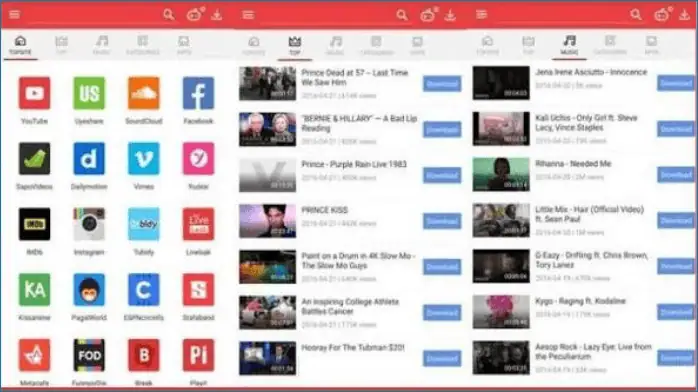
Task: Switch to Topsite home tab in the Music panel
Action: click(487, 45)
